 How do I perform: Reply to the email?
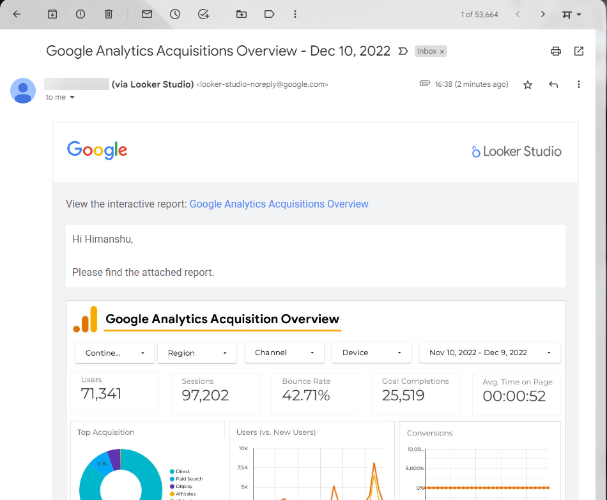click(554, 84)
